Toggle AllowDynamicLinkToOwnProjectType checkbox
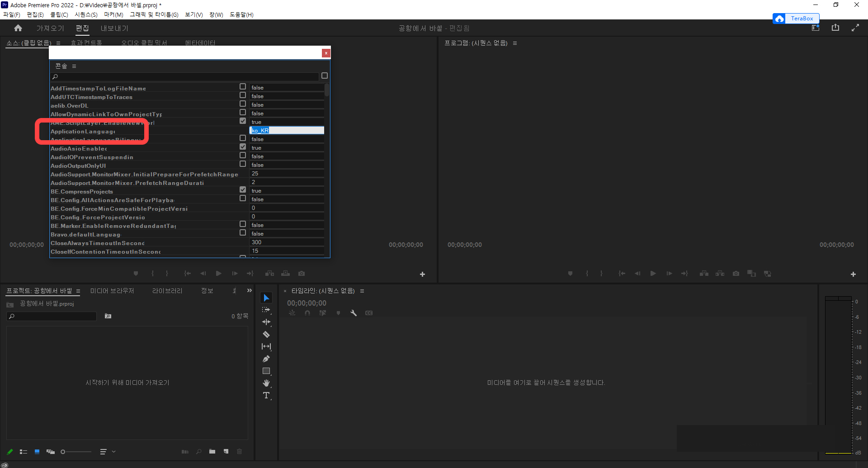 (x=243, y=112)
